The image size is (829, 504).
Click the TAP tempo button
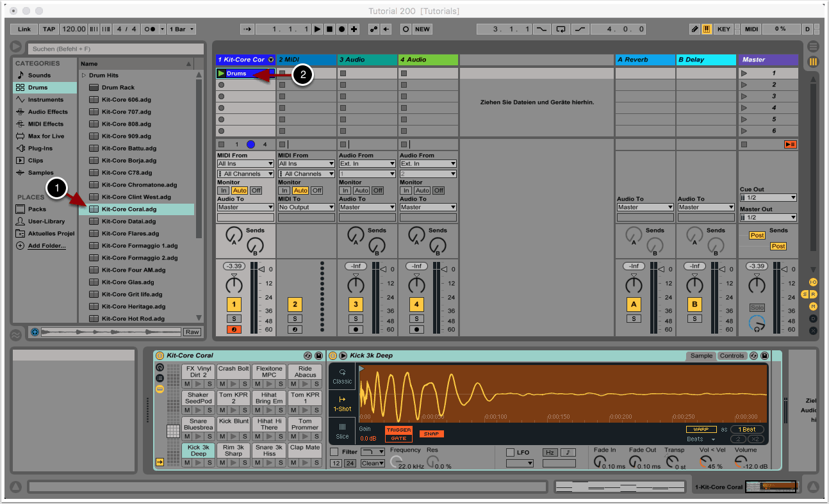(x=49, y=29)
